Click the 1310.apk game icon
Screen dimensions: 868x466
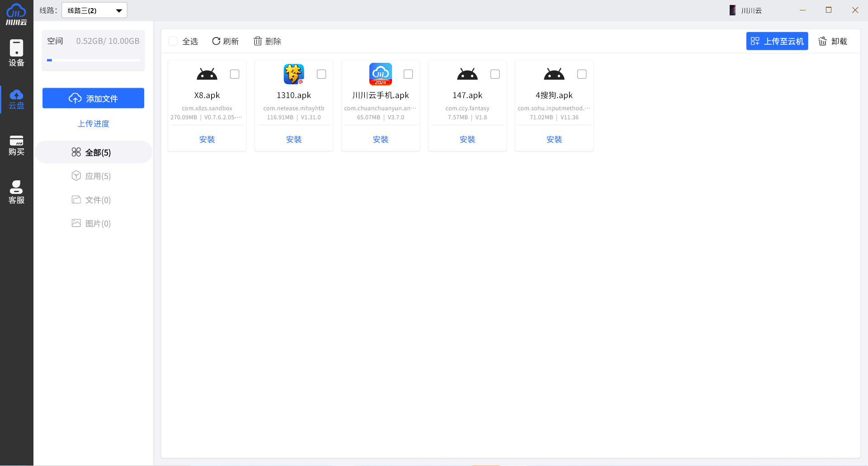pyautogui.click(x=294, y=74)
